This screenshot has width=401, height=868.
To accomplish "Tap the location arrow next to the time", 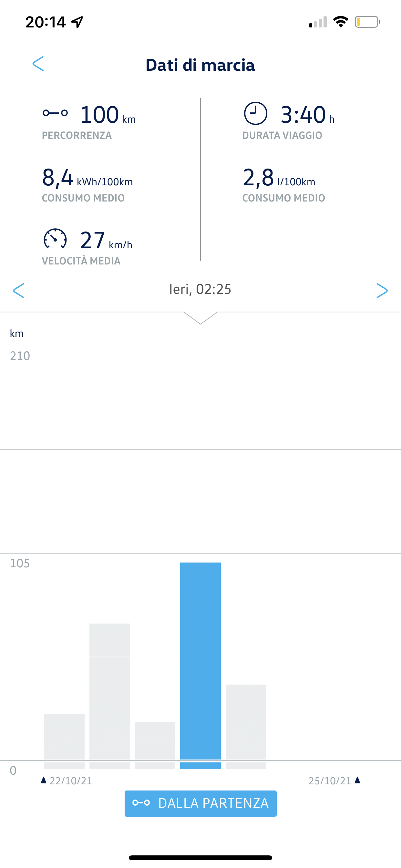I will [x=77, y=22].
